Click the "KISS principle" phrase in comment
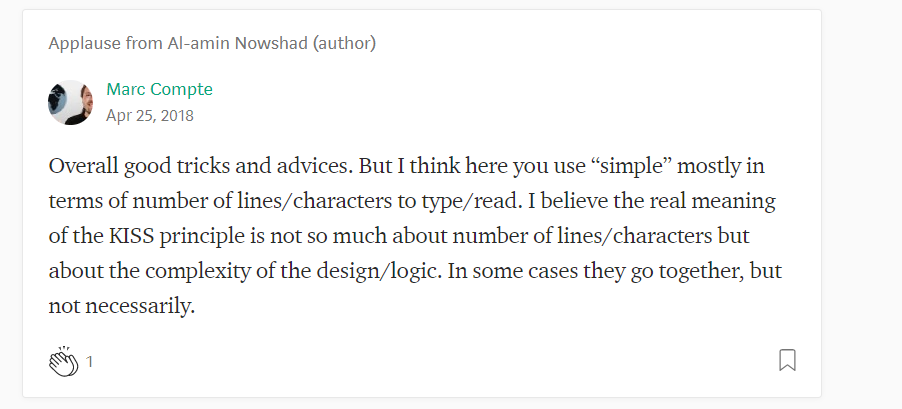This screenshot has width=902, height=409. [166, 236]
